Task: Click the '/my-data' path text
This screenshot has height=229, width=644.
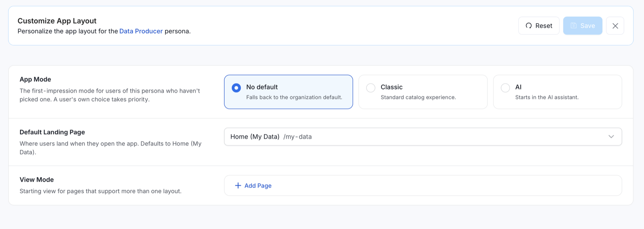Action: pyautogui.click(x=297, y=137)
